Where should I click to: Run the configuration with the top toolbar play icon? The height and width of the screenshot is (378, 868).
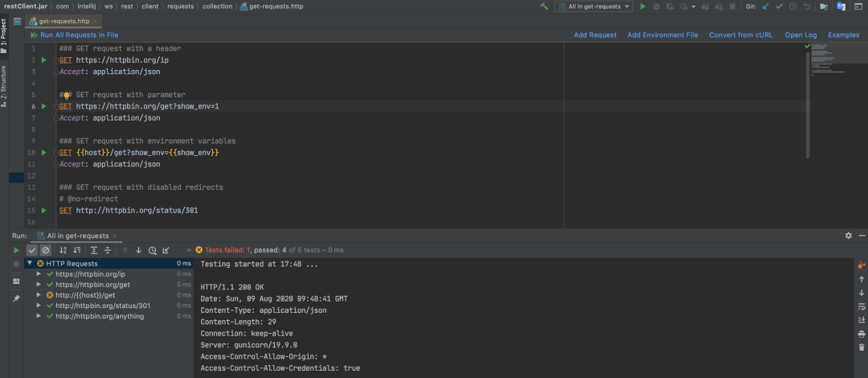643,6
